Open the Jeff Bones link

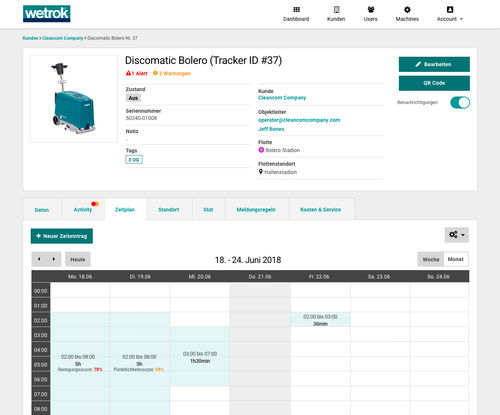click(x=271, y=129)
